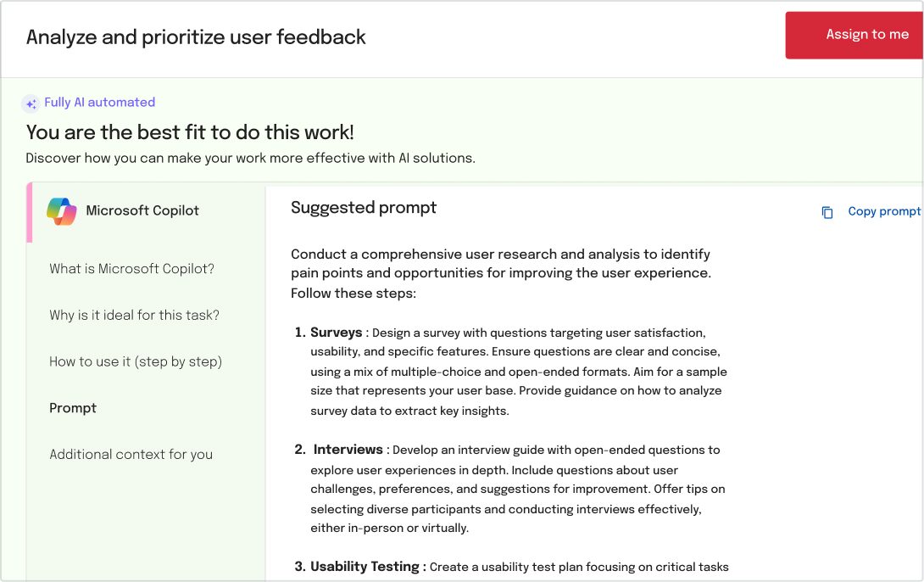Screen dimensions: 924x582
Task: Click the copy prompt clipboard icon
Action: click(827, 212)
